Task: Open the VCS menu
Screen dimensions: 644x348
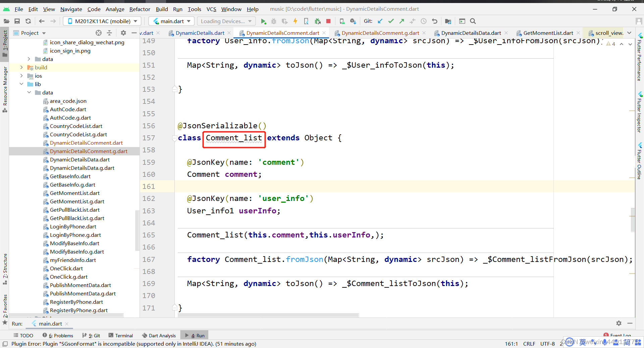Action: [211, 9]
